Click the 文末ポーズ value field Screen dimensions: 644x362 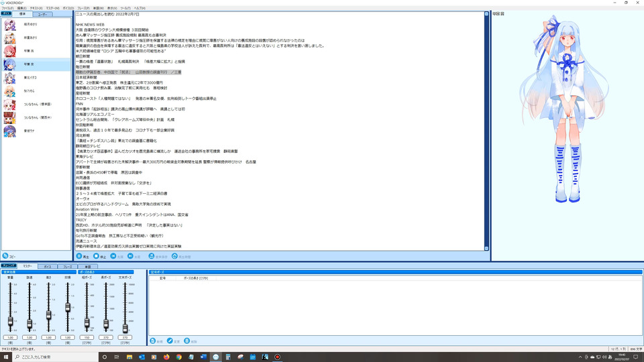(125, 337)
